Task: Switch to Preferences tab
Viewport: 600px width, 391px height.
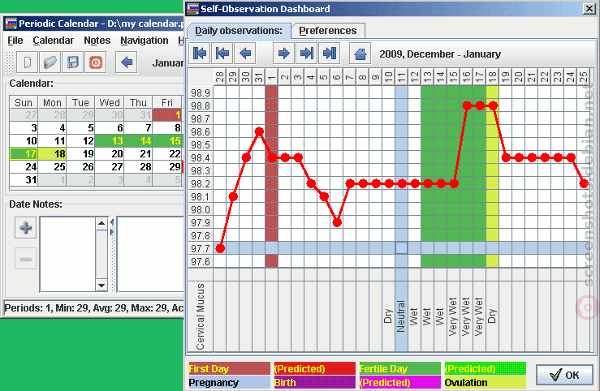Action: [x=328, y=31]
